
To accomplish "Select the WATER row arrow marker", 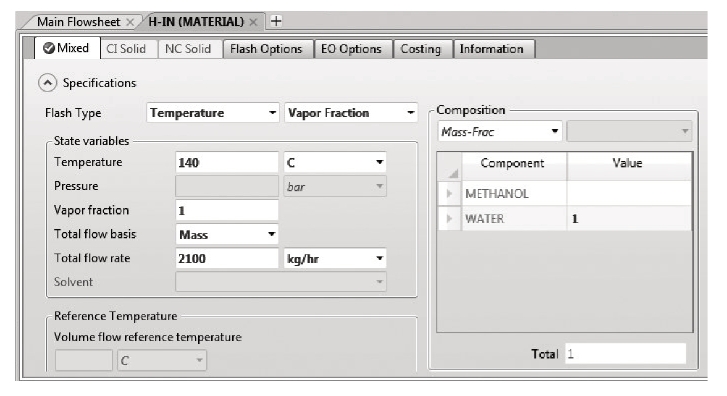I will pyautogui.click(x=449, y=218).
